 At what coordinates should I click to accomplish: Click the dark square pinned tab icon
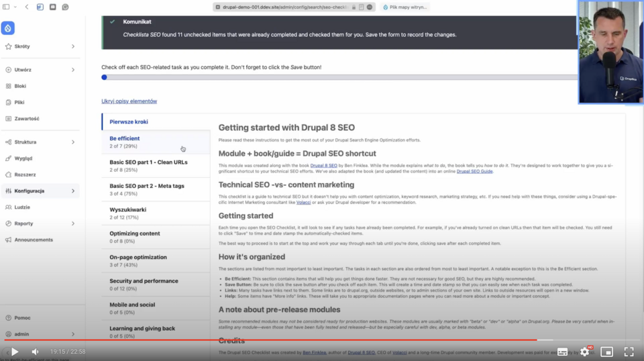coord(52,7)
